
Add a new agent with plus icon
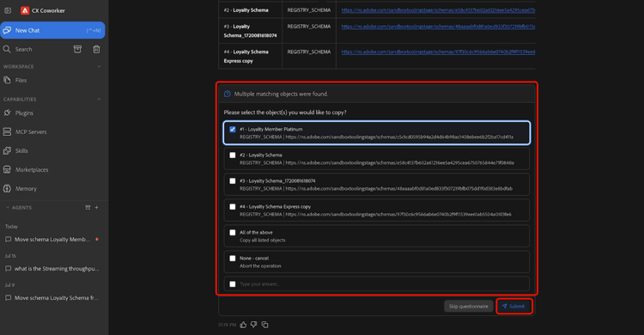click(96, 208)
